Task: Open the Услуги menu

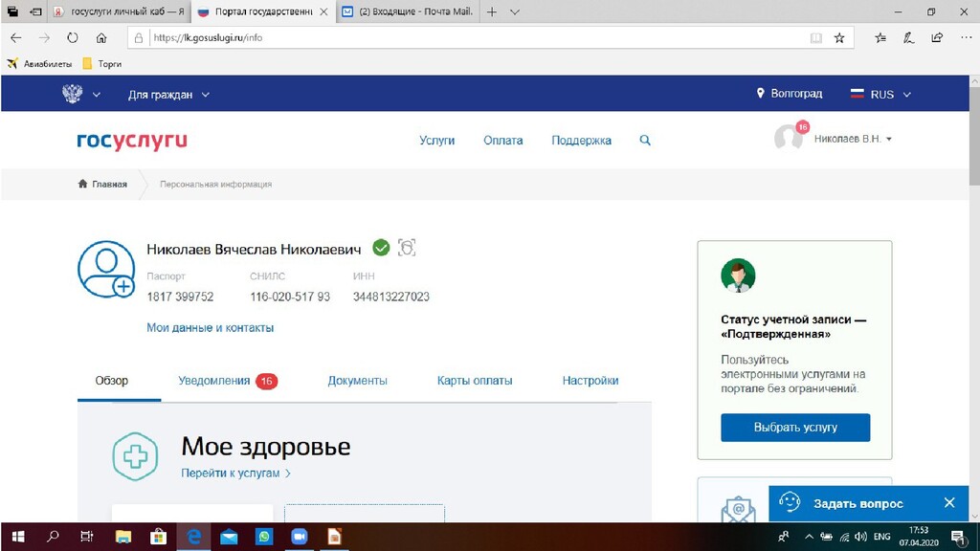Action: [x=436, y=141]
